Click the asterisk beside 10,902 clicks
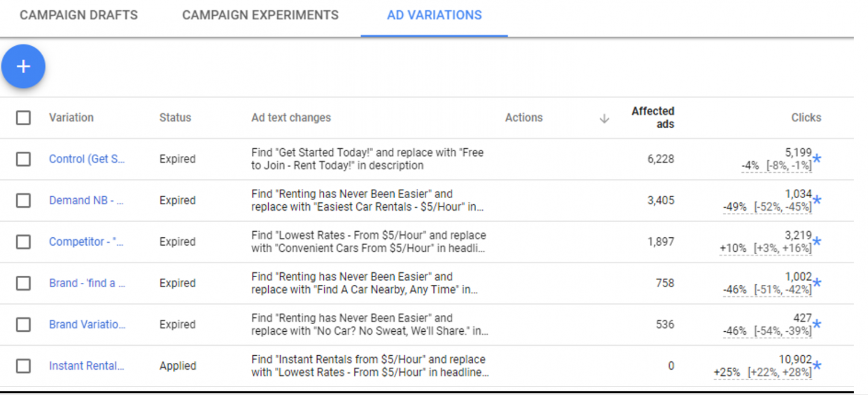This screenshot has height=395, width=868. [817, 366]
